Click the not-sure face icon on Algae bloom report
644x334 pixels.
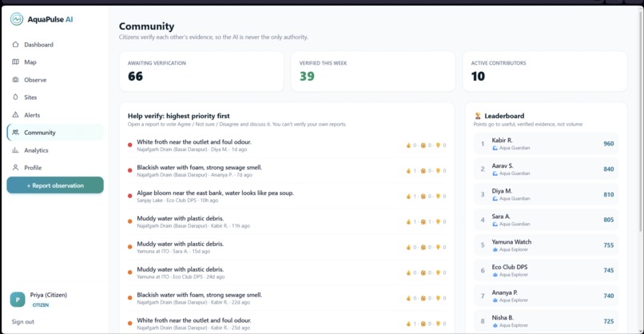(x=423, y=196)
